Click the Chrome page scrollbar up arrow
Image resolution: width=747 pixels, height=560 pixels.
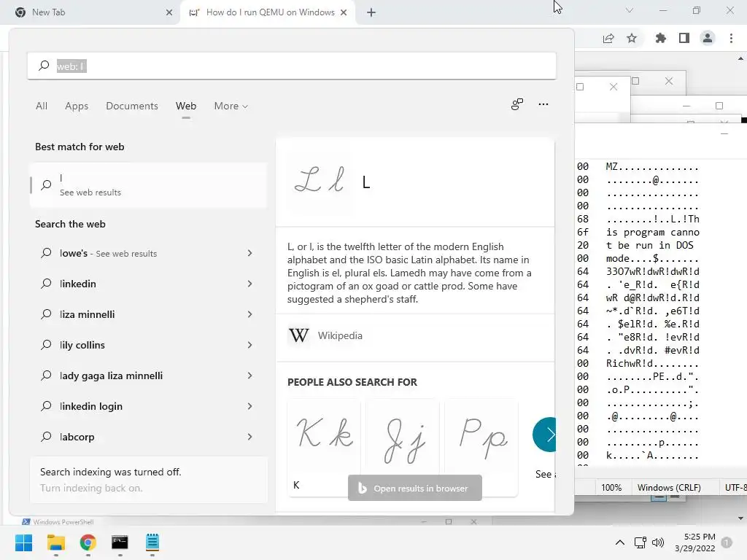[741, 58]
